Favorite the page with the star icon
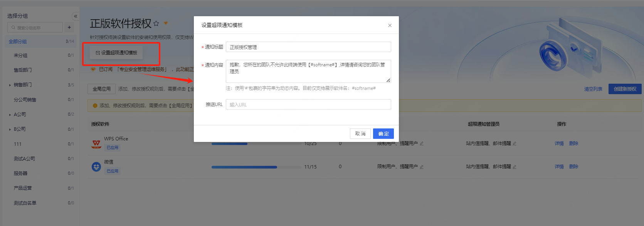Screen dimensions: 644x226 156,24
